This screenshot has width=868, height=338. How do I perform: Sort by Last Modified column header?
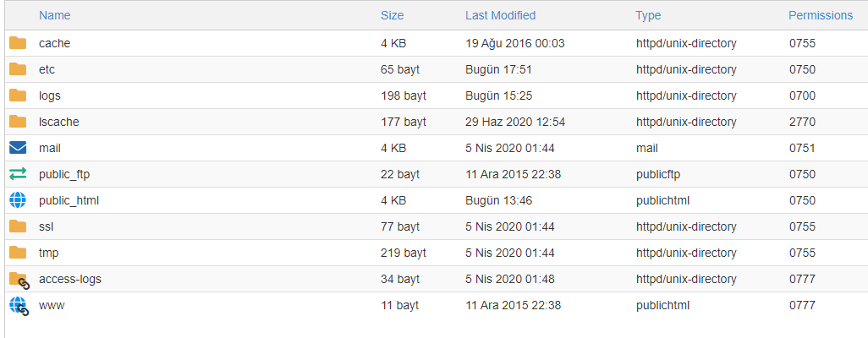click(501, 15)
